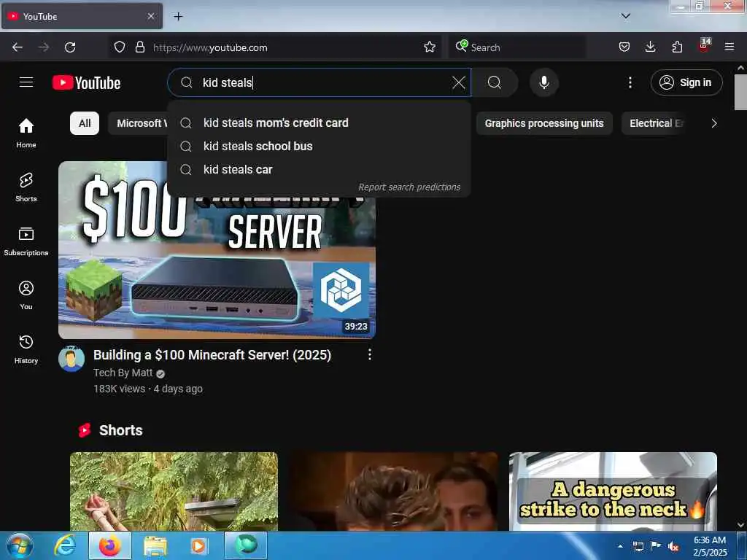Expand the list all tabs chevron
Image resolution: width=747 pixels, height=560 pixels.
625,16
